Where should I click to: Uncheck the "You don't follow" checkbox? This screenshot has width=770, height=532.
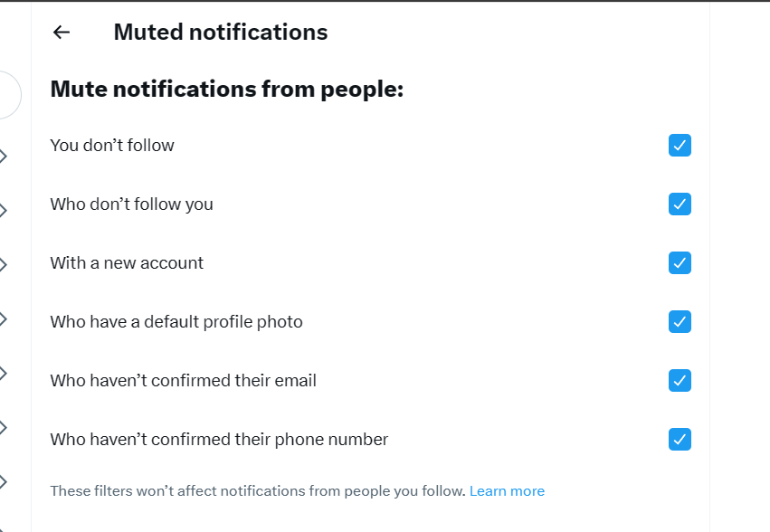(680, 146)
